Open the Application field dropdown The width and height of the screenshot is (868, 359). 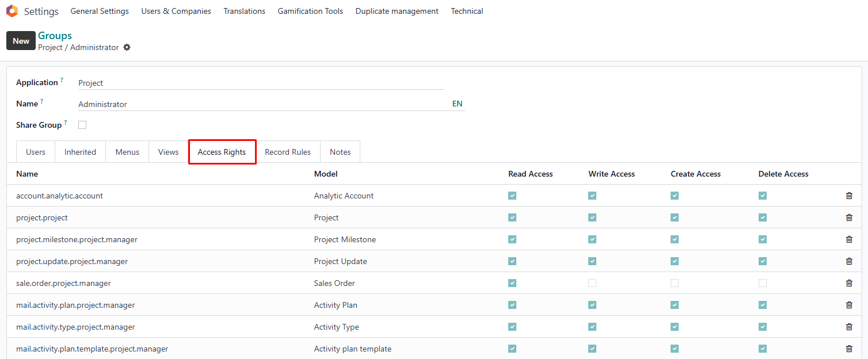click(x=261, y=83)
